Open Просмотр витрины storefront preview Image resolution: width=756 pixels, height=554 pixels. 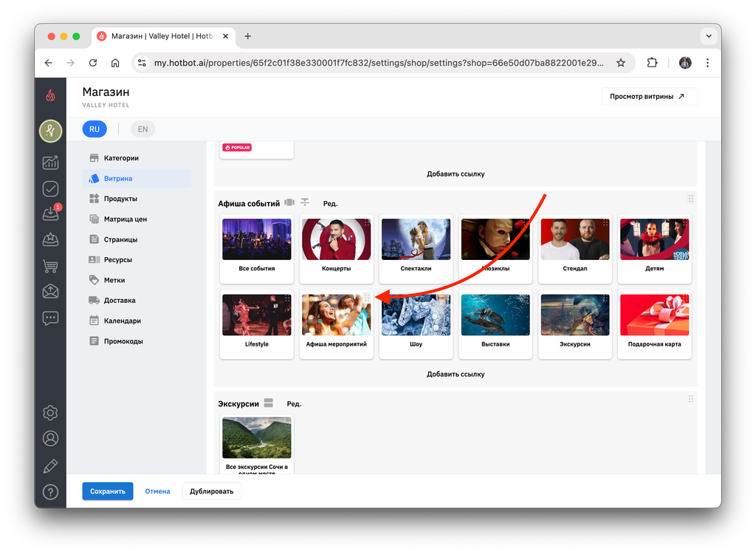649,97
